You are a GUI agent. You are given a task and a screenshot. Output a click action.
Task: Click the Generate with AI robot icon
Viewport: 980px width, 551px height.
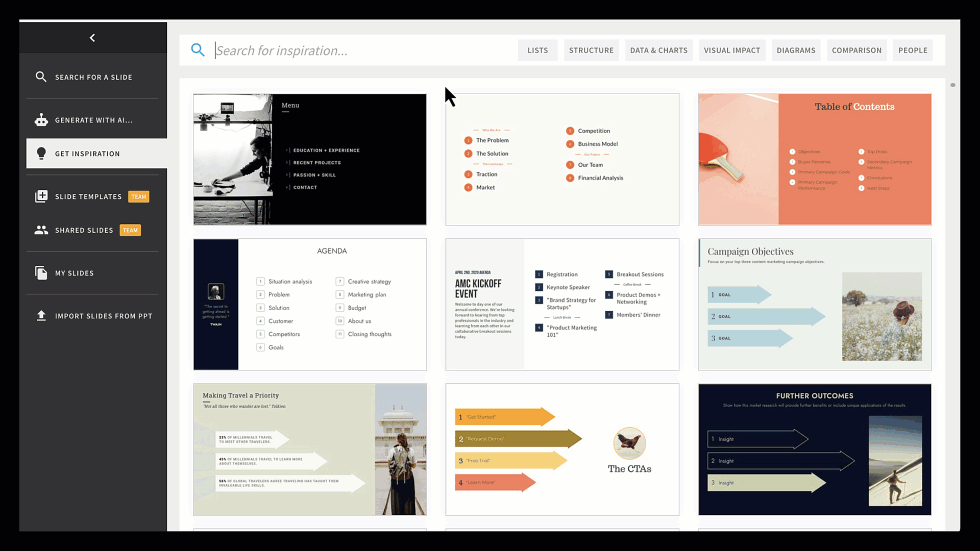click(x=41, y=120)
